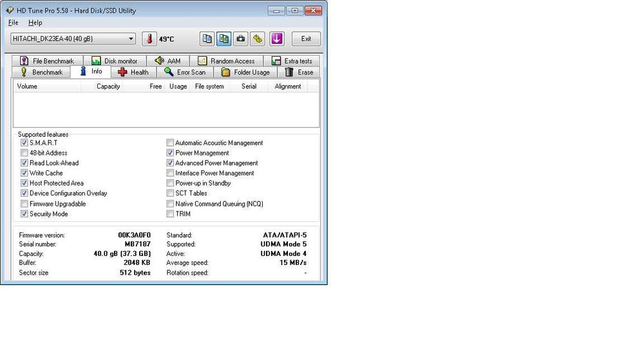The image size is (644, 363).
Task: Click supported value UDMA Mode 5
Action: pos(283,244)
